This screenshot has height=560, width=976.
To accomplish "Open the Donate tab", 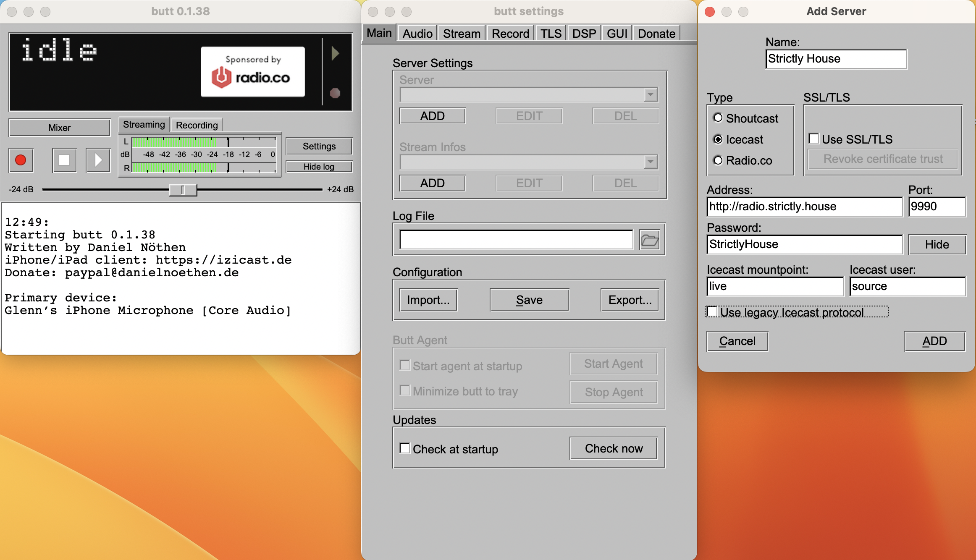I will pos(656,34).
